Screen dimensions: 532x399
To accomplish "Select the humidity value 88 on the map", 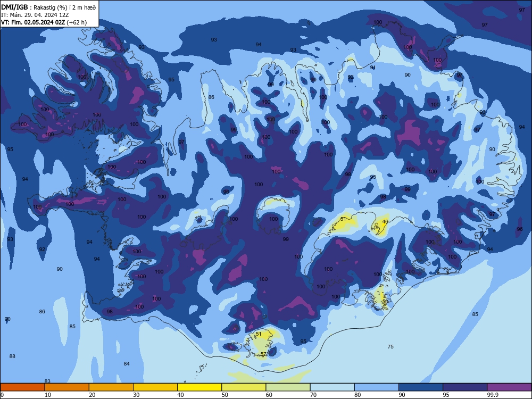I will click(12, 356).
